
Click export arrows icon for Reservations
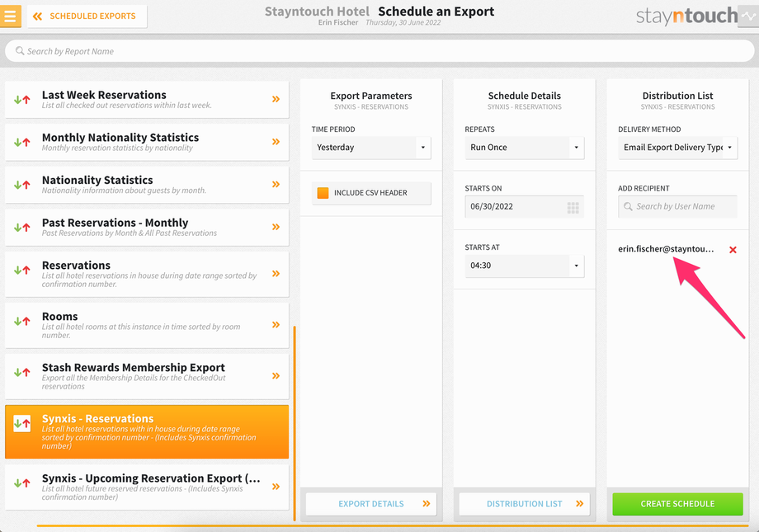[x=21, y=270]
